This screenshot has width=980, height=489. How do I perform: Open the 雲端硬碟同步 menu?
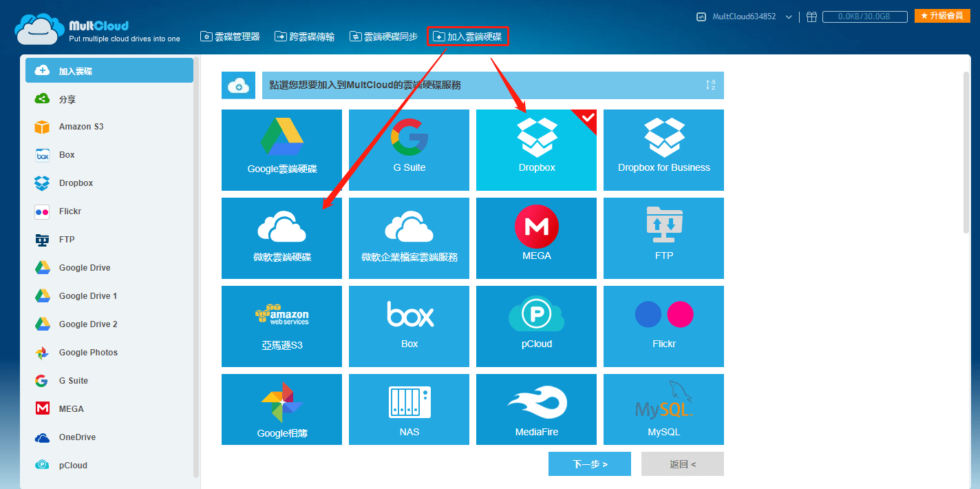point(383,37)
